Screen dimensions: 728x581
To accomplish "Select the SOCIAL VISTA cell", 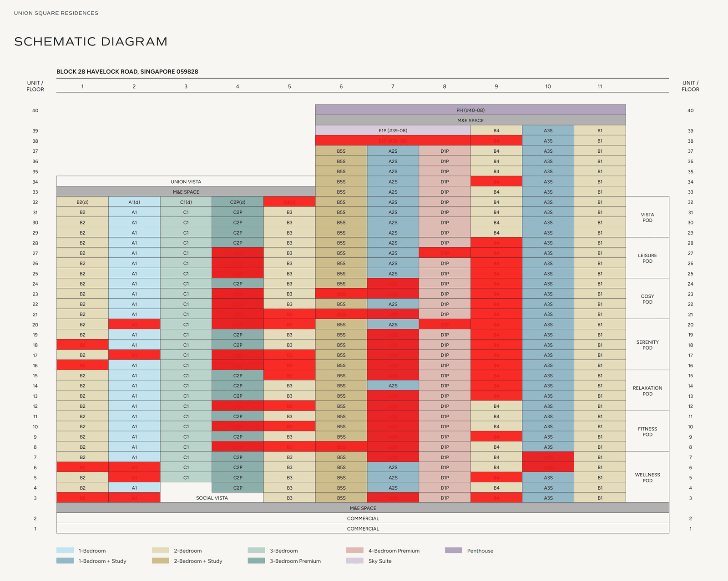I will (x=212, y=498).
